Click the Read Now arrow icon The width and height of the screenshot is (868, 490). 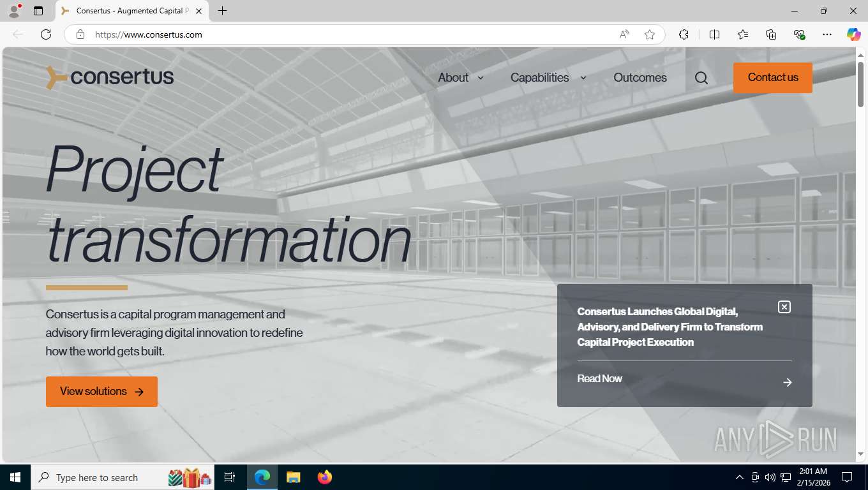(x=788, y=382)
